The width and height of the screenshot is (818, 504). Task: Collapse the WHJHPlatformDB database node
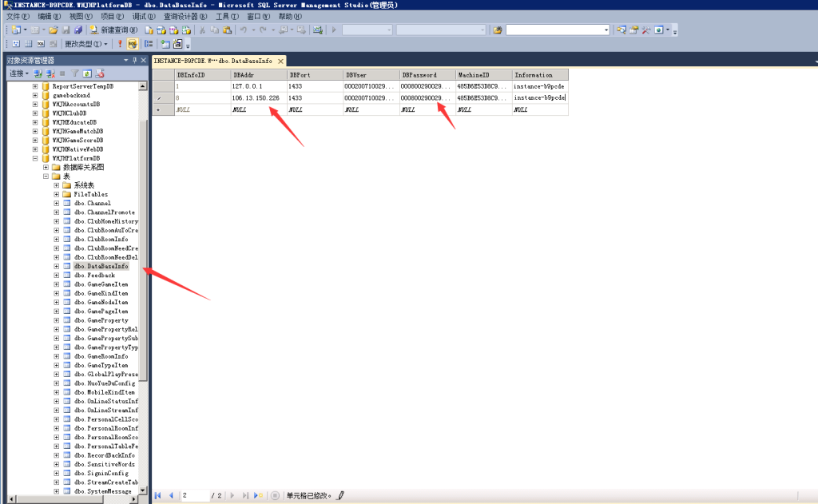point(35,158)
